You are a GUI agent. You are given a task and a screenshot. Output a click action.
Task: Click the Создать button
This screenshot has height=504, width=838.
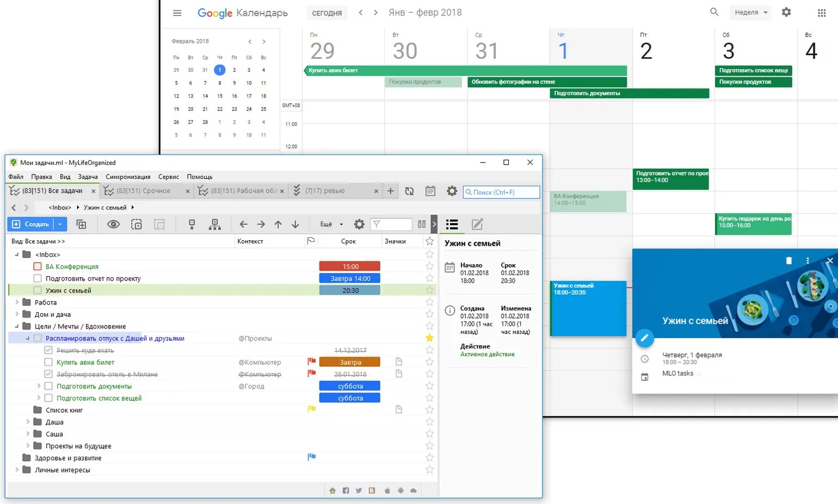pyautogui.click(x=30, y=224)
